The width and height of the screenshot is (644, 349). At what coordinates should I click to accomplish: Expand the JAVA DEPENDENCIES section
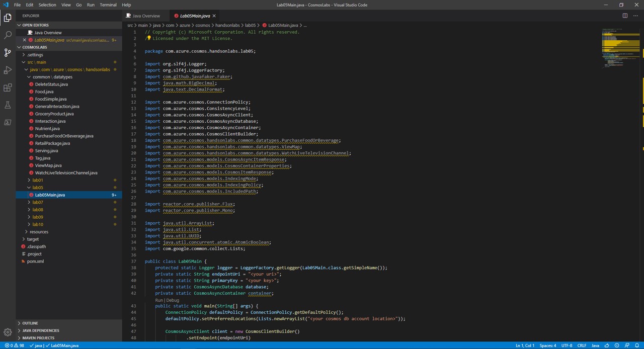pos(41,330)
